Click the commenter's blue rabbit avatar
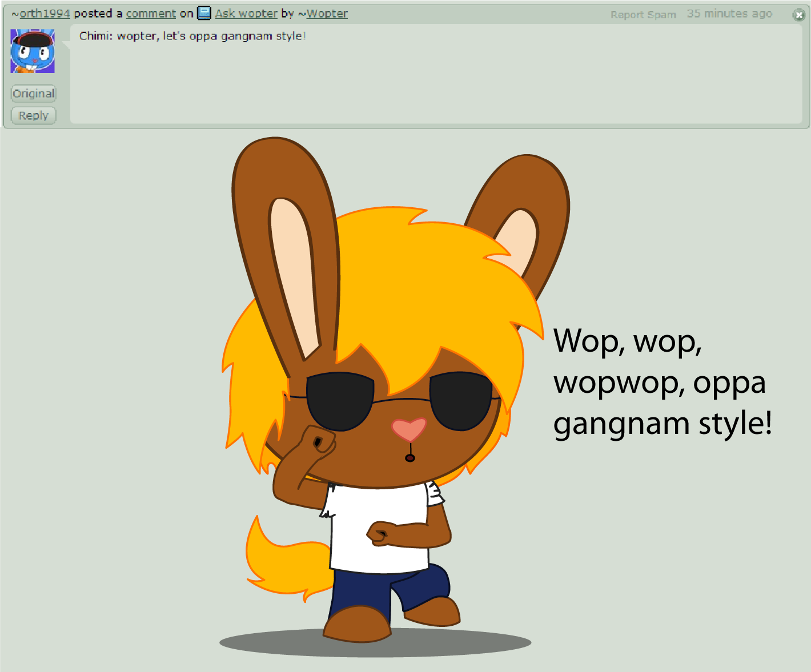Image resolution: width=811 pixels, height=672 pixels. pyautogui.click(x=33, y=51)
